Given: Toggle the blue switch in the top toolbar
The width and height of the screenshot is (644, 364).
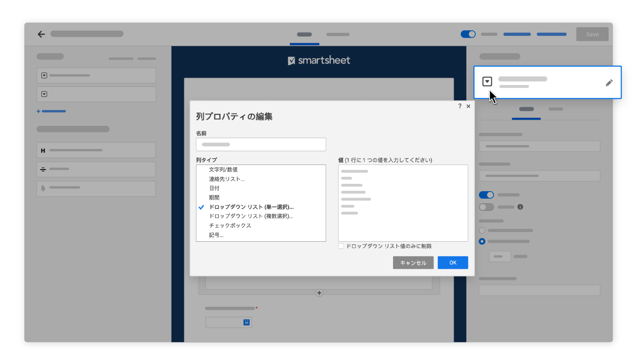Looking at the screenshot, I should [468, 34].
